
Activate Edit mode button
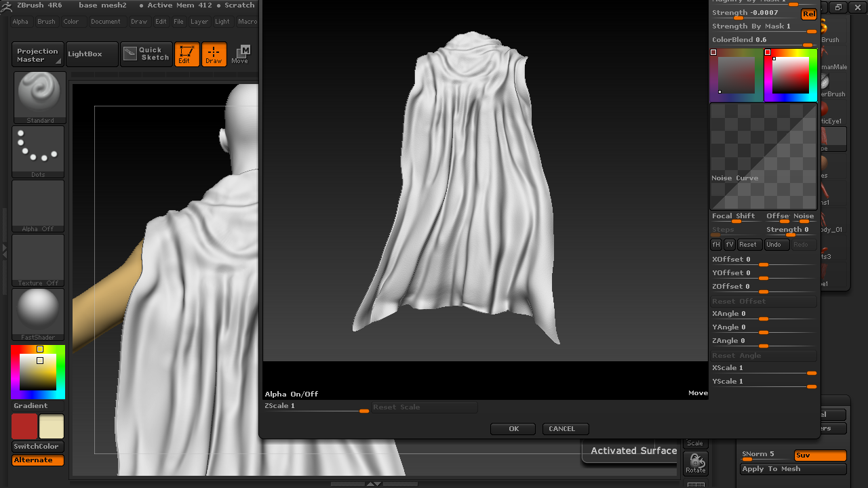[x=186, y=54]
